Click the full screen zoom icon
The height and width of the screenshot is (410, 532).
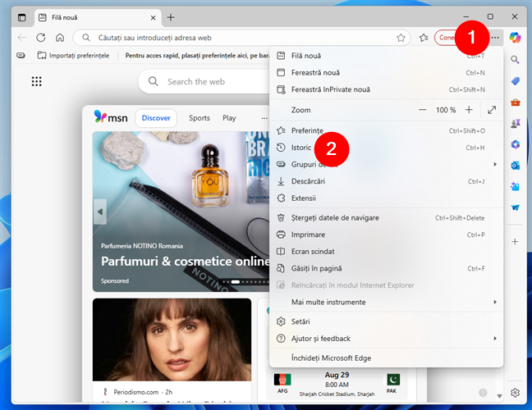coord(492,110)
